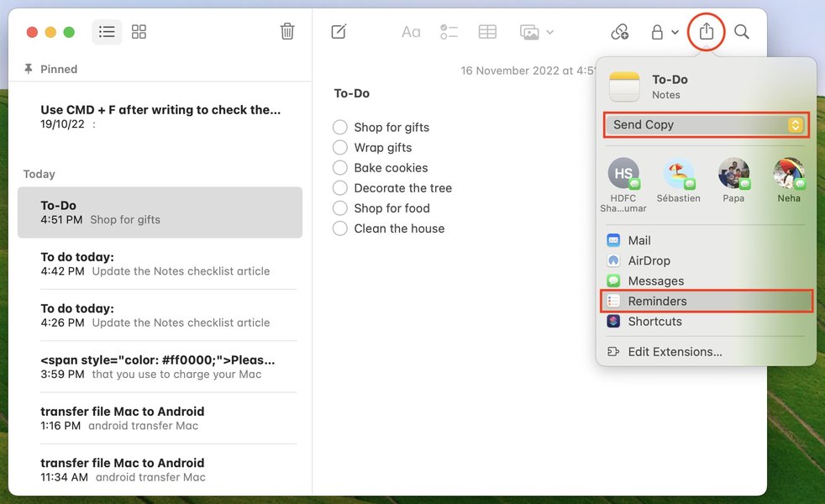The image size is (825, 504).
Task: Mark Bake cookies as complete
Action: 340,167
